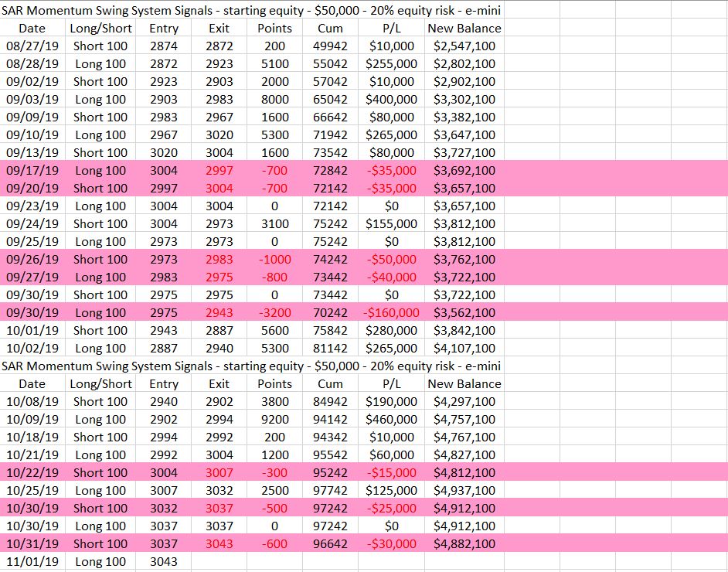Viewport: 728px width, 572px height.
Task: Select the P/L cell $255,000
Action: point(391,64)
